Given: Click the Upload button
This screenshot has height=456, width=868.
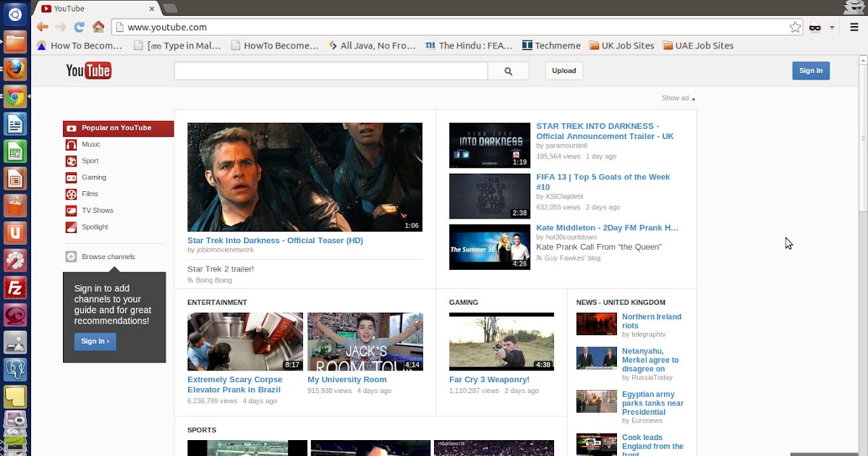Looking at the screenshot, I should [x=564, y=71].
